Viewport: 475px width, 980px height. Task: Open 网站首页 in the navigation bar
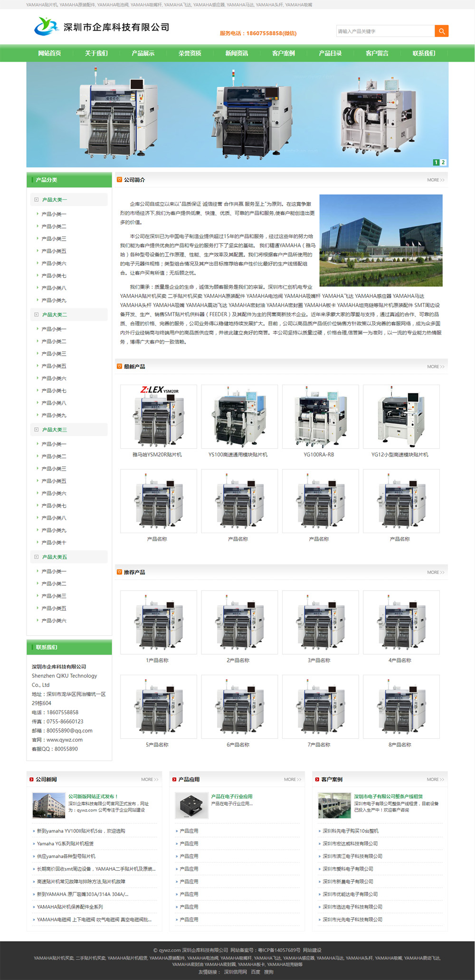49,53
